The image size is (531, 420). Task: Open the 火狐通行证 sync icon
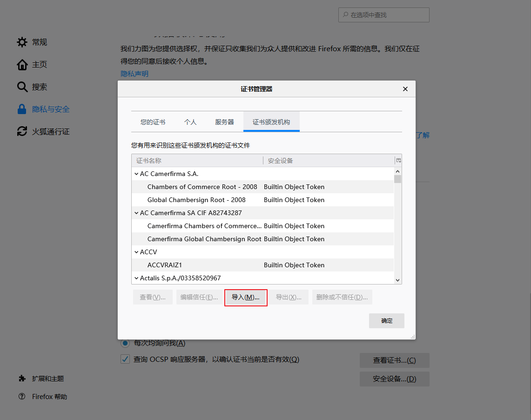(x=22, y=131)
